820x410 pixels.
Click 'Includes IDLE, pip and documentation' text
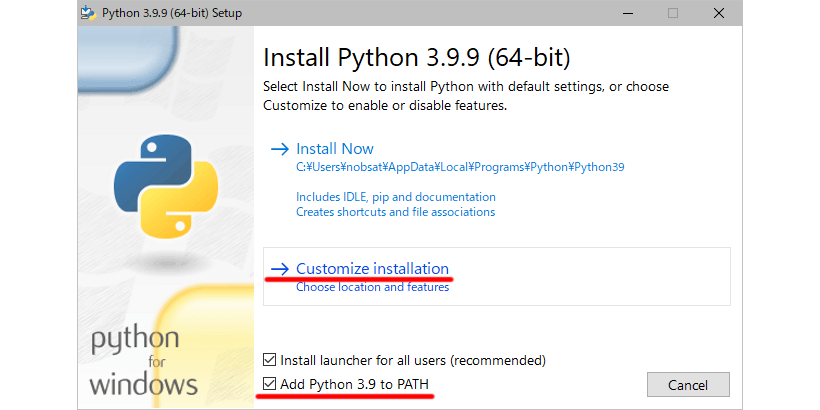tap(395, 197)
